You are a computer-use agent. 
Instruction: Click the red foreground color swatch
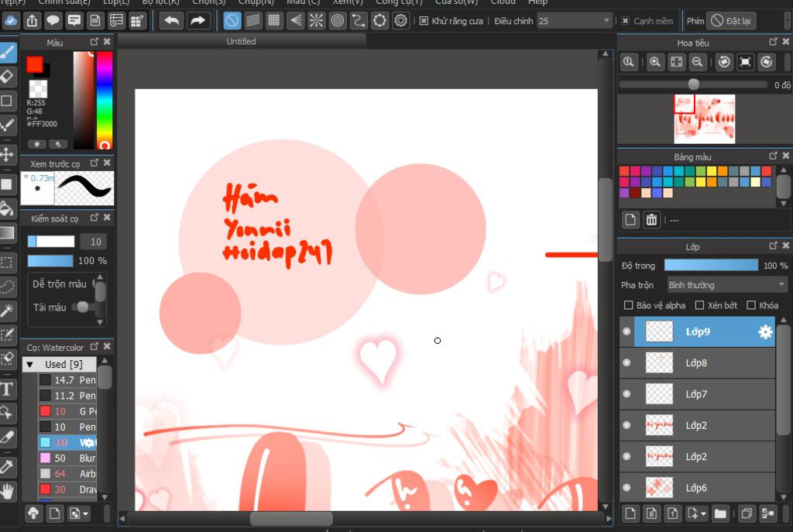coord(34,64)
